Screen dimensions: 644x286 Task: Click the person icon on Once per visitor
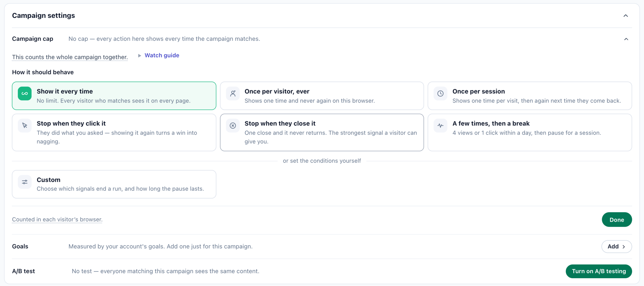[x=233, y=93]
